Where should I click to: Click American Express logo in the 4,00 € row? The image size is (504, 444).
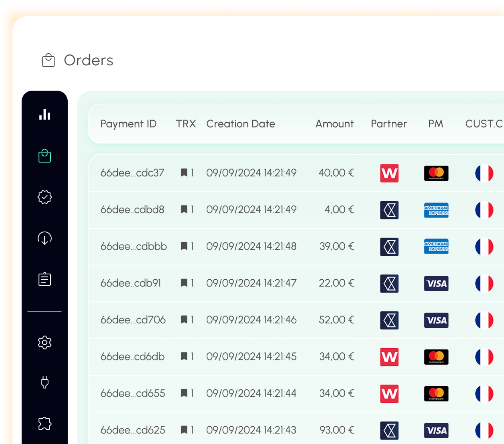(436, 210)
